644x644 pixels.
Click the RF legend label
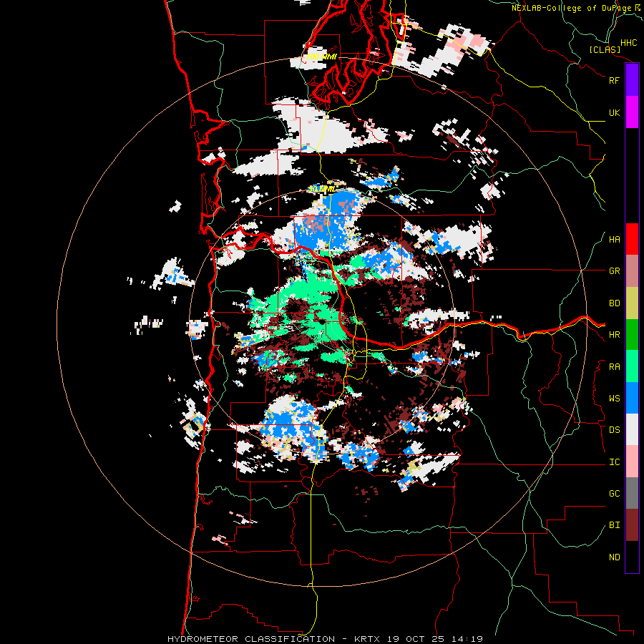point(614,80)
